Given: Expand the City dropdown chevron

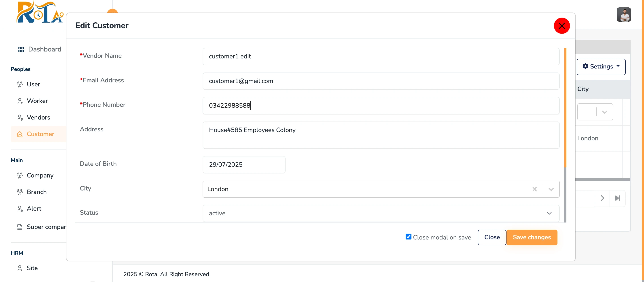Looking at the screenshot, I should (551, 189).
